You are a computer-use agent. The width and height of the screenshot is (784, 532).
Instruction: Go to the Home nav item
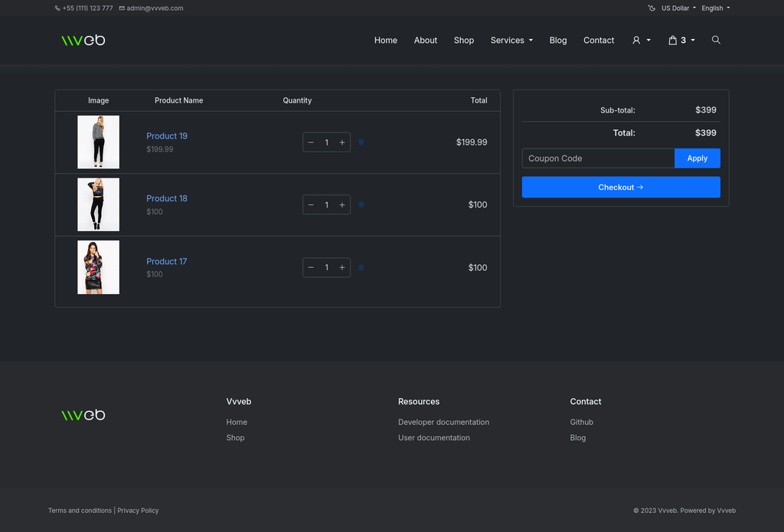point(386,40)
